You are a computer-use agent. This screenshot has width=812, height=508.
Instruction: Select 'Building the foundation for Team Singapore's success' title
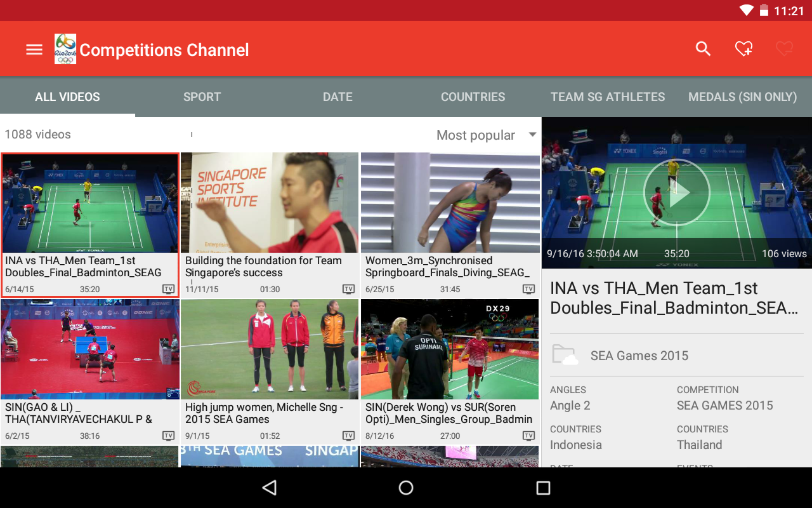click(x=263, y=267)
